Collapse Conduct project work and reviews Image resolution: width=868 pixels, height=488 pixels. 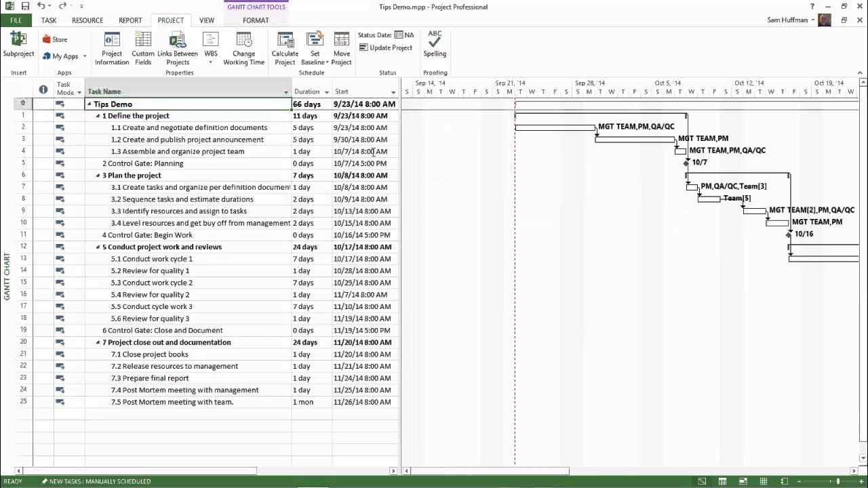(x=98, y=247)
